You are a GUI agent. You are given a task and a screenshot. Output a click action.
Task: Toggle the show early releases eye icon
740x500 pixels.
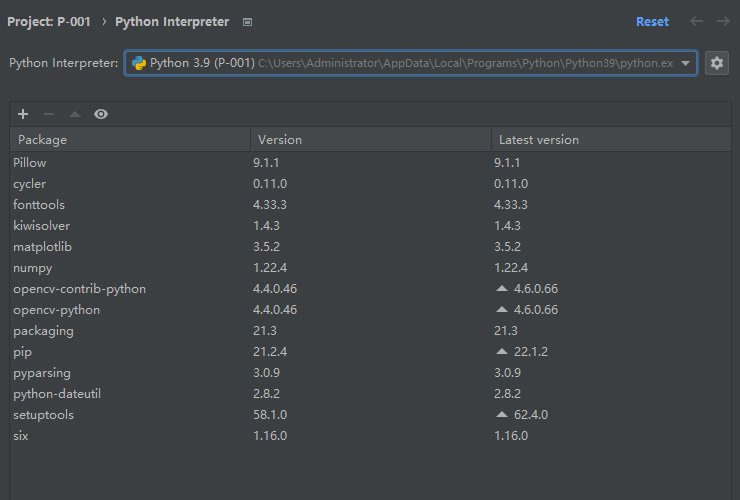point(101,114)
